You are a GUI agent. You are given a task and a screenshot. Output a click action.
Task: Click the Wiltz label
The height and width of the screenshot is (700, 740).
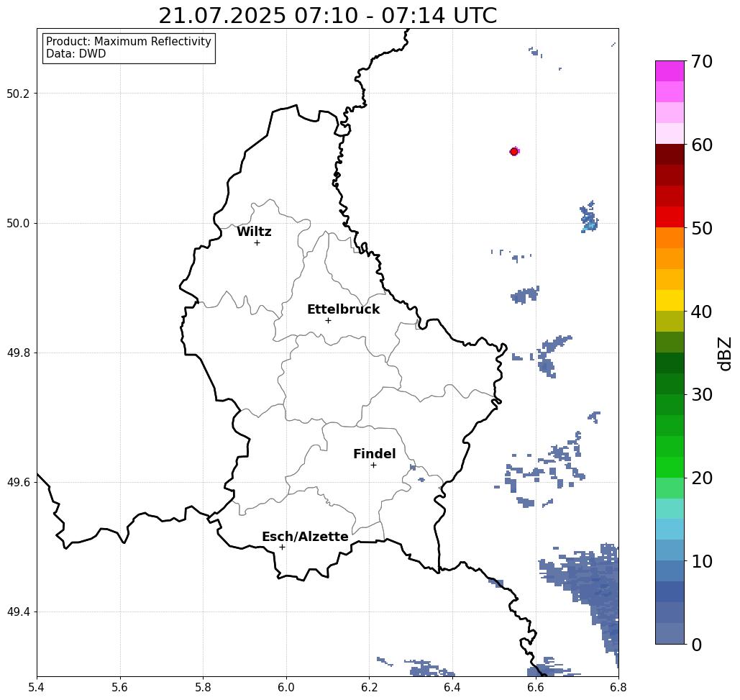click(x=254, y=232)
